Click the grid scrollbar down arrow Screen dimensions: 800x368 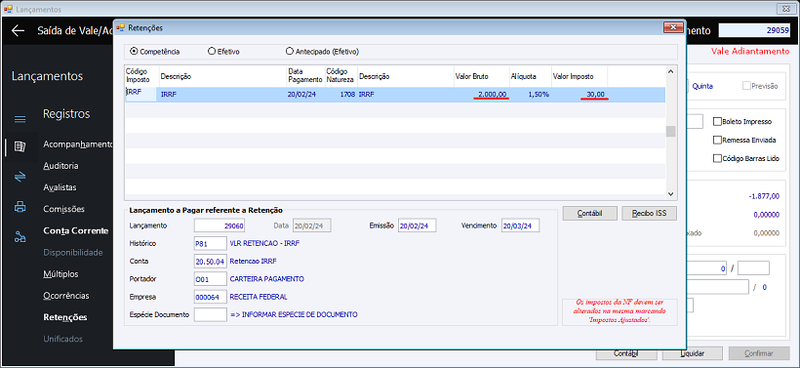point(671,194)
